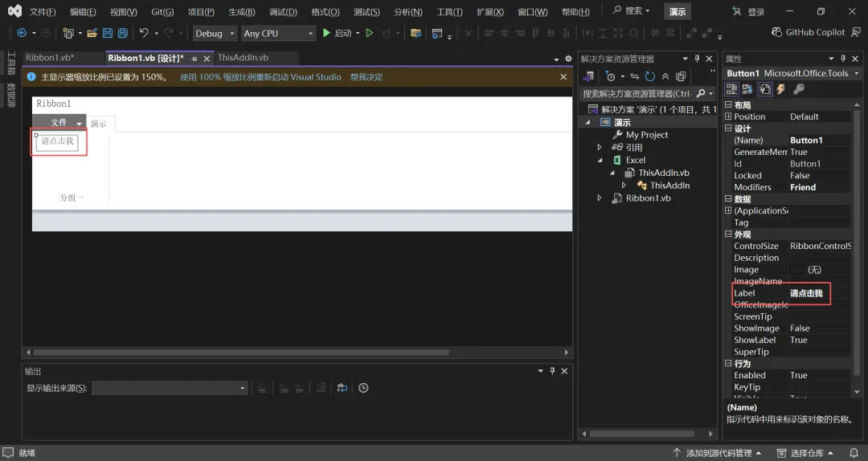Collapse the 外观 property category
This screenshot has width=868, height=461.
728,234
